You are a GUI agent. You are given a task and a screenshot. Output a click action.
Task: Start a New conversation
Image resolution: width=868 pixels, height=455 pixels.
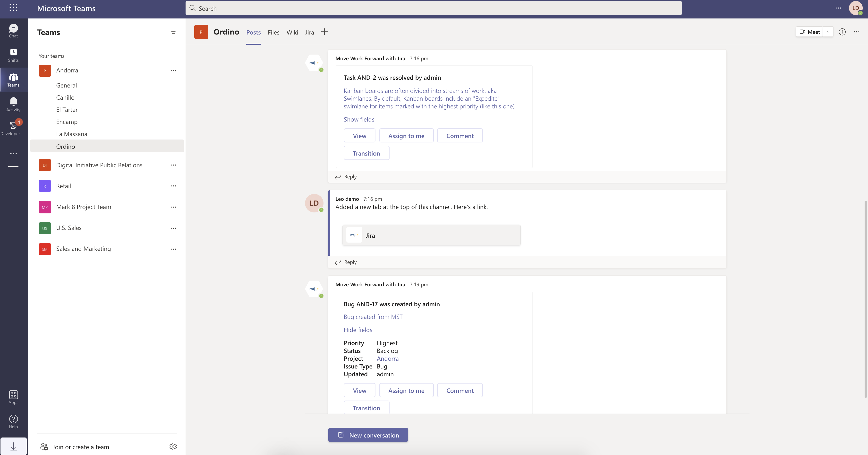(368, 435)
